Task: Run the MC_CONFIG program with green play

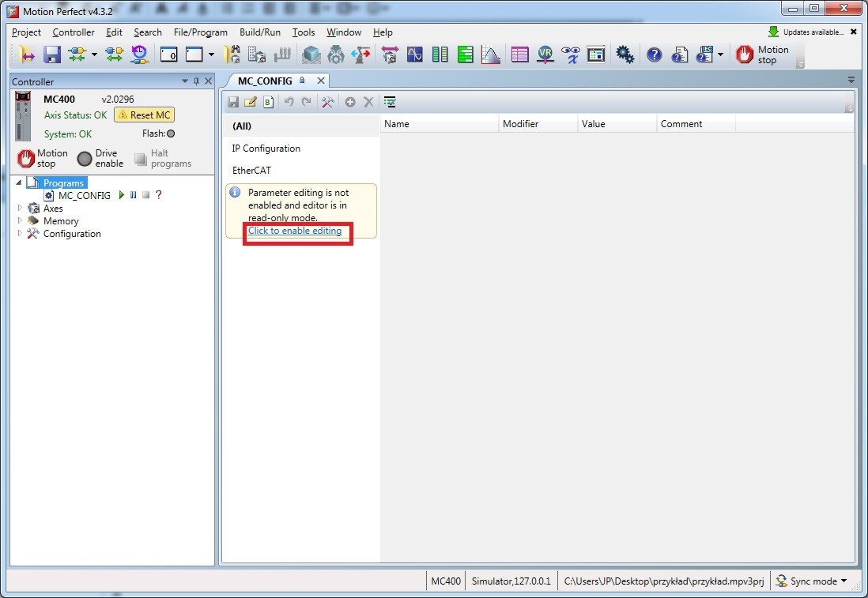Action: (121, 194)
